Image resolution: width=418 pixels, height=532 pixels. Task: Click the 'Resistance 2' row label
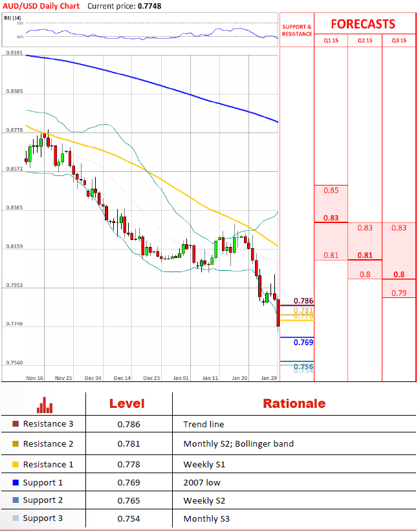[49, 444]
